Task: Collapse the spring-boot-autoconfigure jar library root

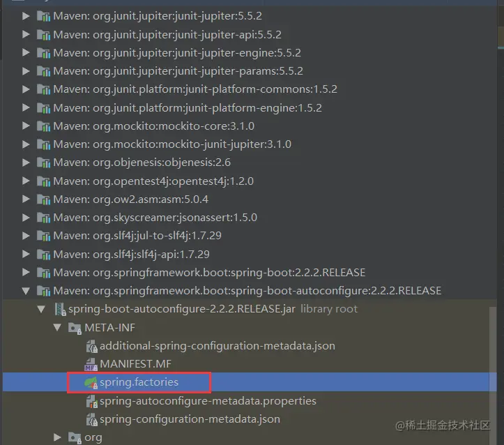Action: (x=41, y=309)
